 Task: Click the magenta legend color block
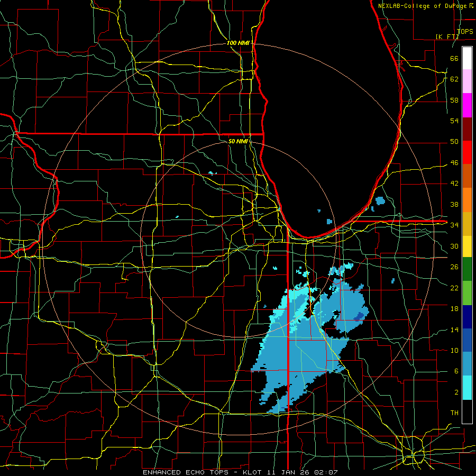coord(467,105)
